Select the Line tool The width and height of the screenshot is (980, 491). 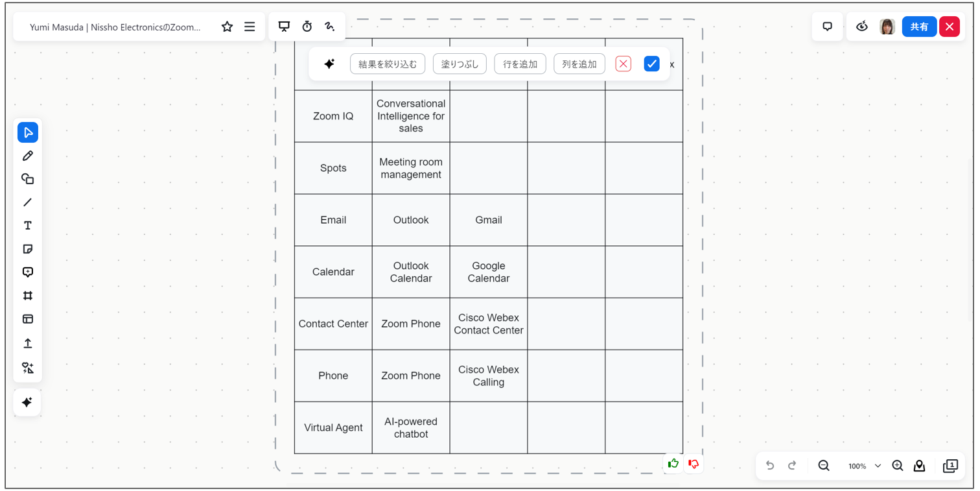(28, 202)
